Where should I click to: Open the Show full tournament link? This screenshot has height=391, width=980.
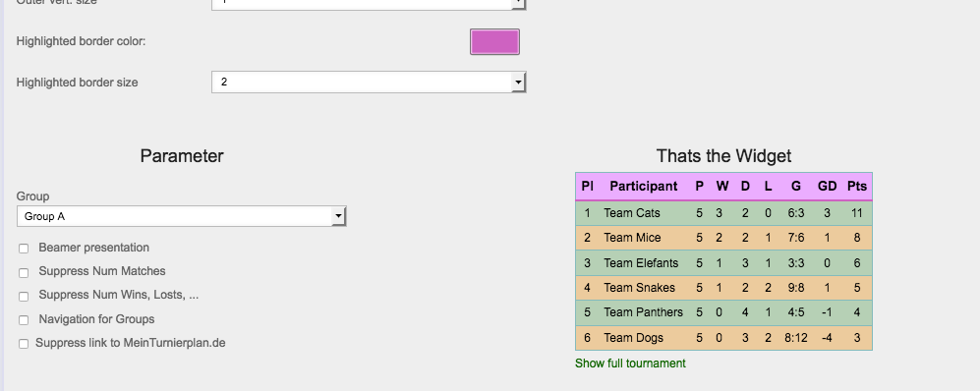coord(630,363)
